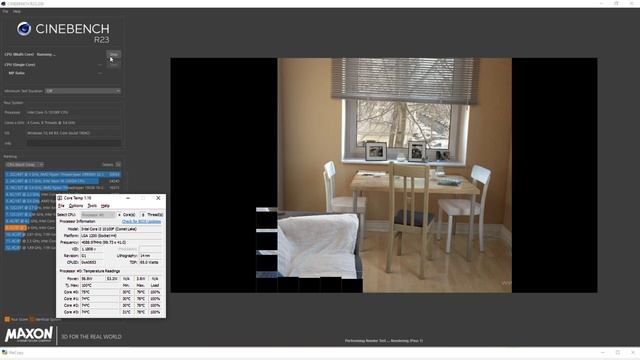Stop the running CPU Multi Core test
Image resolution: width=640 pixels, height=360 pixels.
114,54
